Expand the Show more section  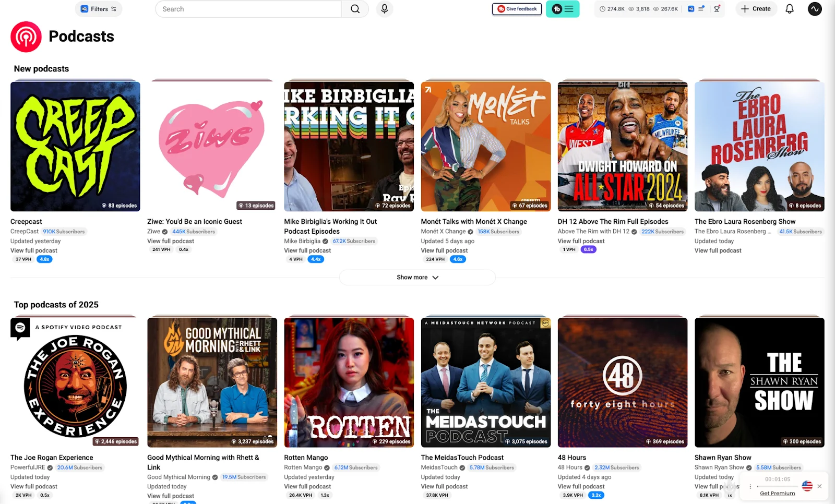click(417, 277)
